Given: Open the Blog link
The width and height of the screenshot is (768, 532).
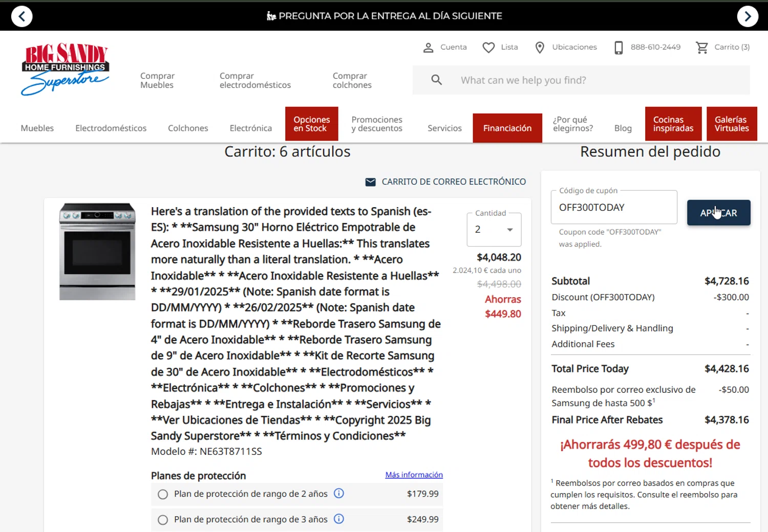Looking at the screenshot, I should tap(623, 128).
